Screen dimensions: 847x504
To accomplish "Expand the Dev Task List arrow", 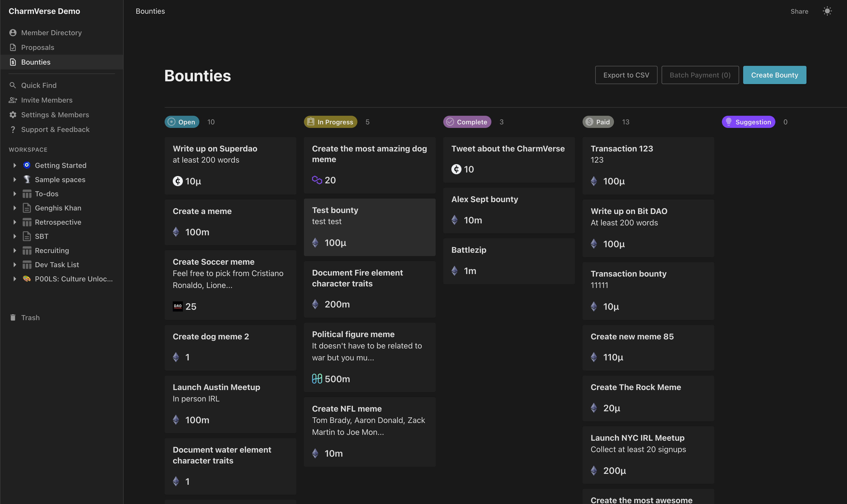I will pyautogui.click(x=15, y=265).
